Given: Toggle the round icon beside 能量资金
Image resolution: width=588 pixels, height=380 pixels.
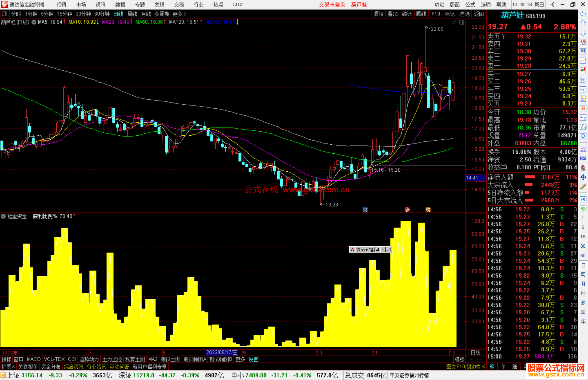Looking at the screenshot, I should pyautogui.click(x=3, y=216).
